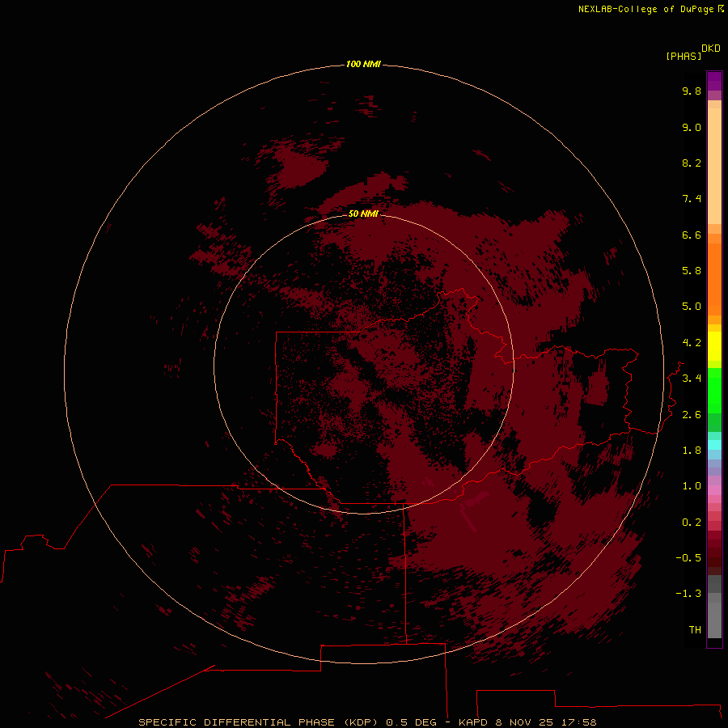This screenshot has width=728, height=728.
Task: Click the DKD label above the legend
Action: coord(711,49)
